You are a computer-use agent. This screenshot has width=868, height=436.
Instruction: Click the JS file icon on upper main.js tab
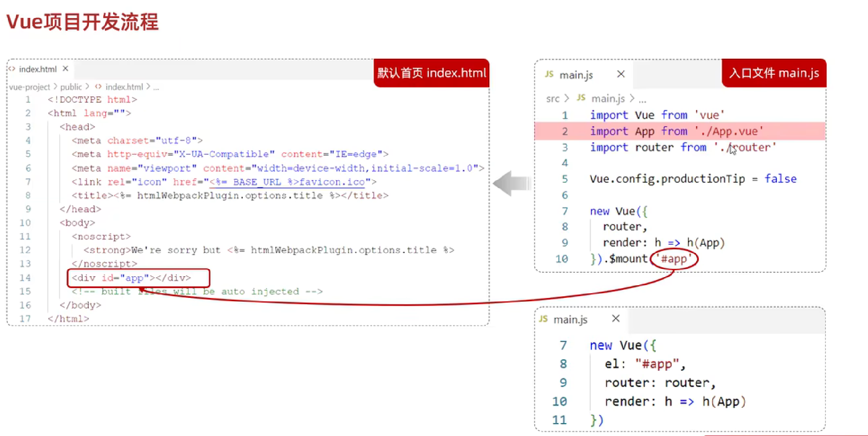(549, 74)
